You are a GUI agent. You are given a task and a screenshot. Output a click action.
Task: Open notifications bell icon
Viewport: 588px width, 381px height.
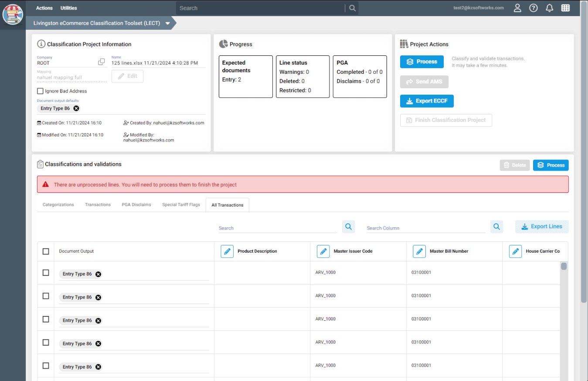click(x=550, y=8)
